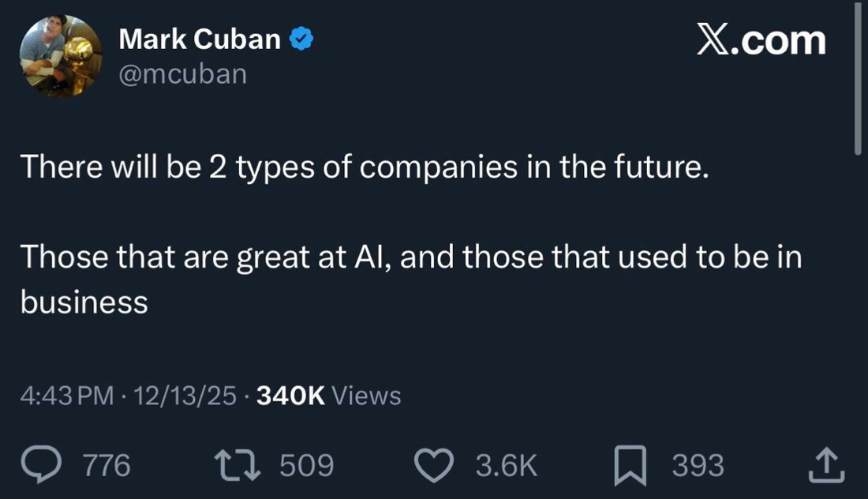Click the X.com logo
Image resolution: width=868 pixels, height=499 pixels.
(x=761, y=40)
